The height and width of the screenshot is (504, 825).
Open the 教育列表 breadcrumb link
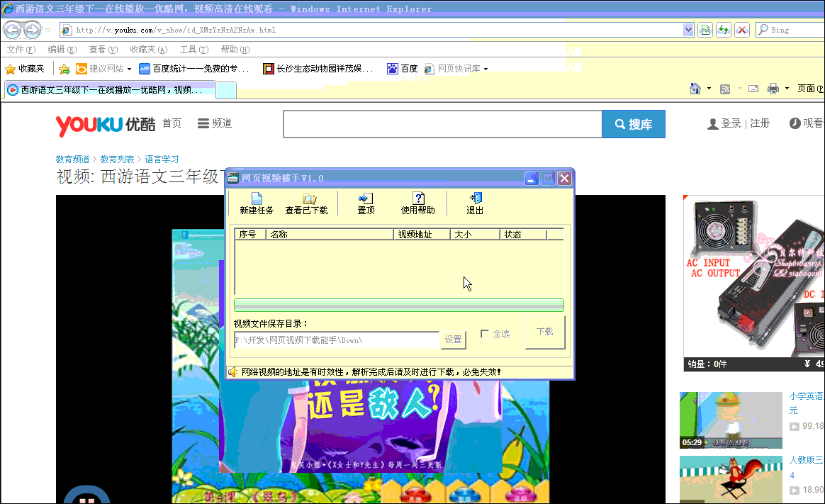pyautogui.click(x=118, y=159)
